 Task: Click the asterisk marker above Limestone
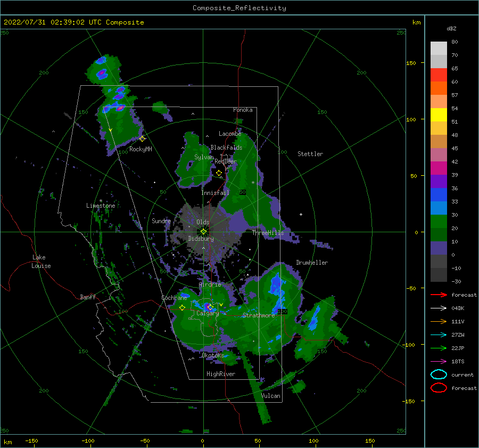pyautogui.click(x=101, y=201)
